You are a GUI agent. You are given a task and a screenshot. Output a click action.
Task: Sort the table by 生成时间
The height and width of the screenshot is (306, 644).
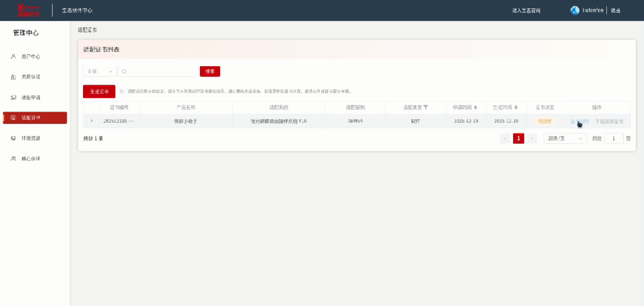coord(516,107)
